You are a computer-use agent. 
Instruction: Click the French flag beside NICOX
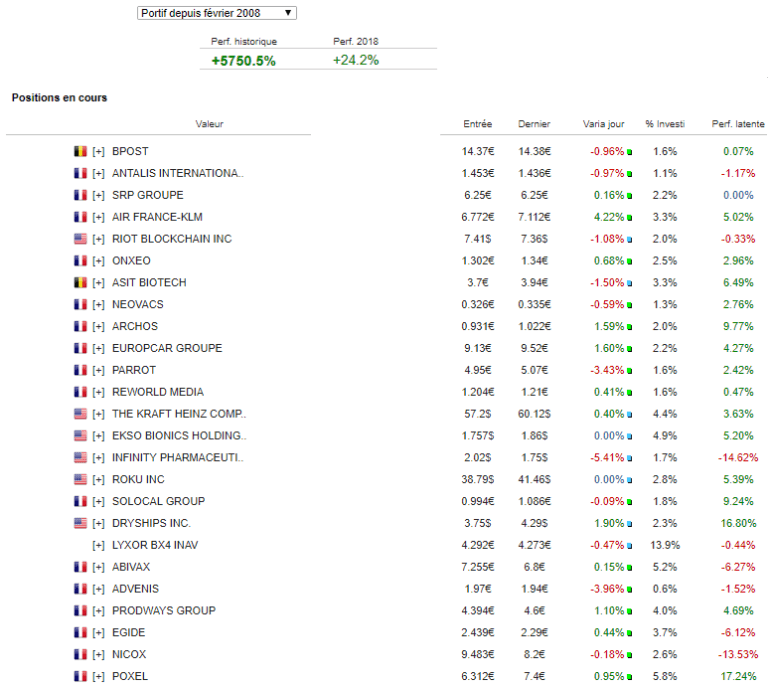tap(81, 655)
